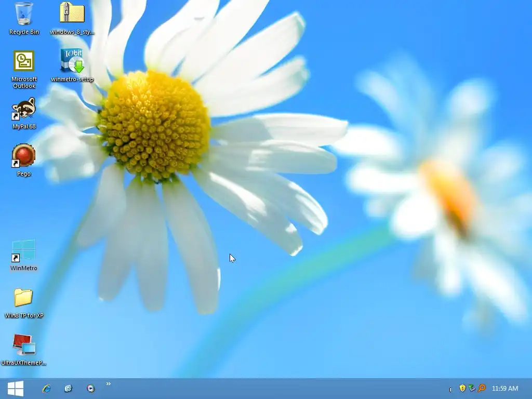Click the UltraUXThemeP... label text
This screenshot has width=532, height=399.
click(x=24, y=363)
